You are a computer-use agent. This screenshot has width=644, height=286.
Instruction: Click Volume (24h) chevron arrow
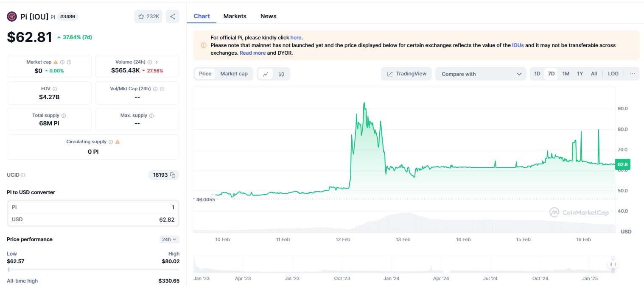click(157, 62)
